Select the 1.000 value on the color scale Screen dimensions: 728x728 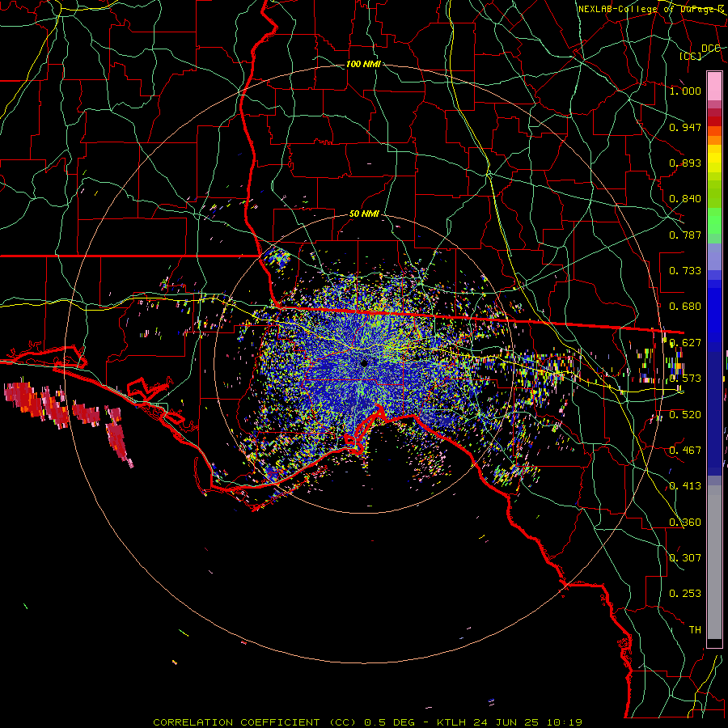point(685,91)
